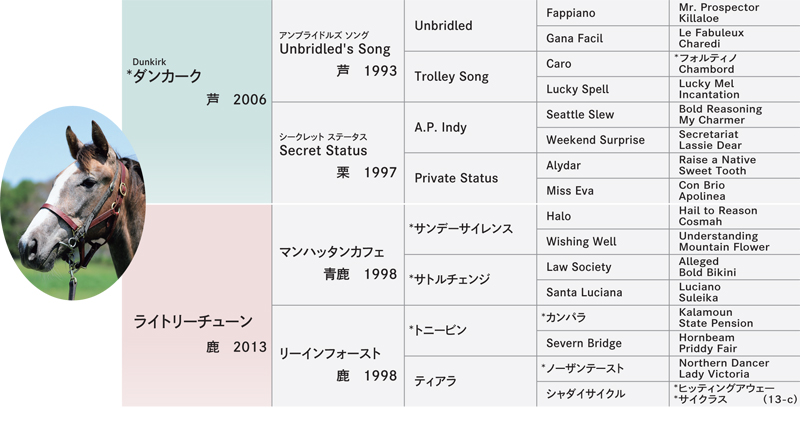Select the Unbridled cell
This screenshot has width=800, height=425.
point(470,25)
